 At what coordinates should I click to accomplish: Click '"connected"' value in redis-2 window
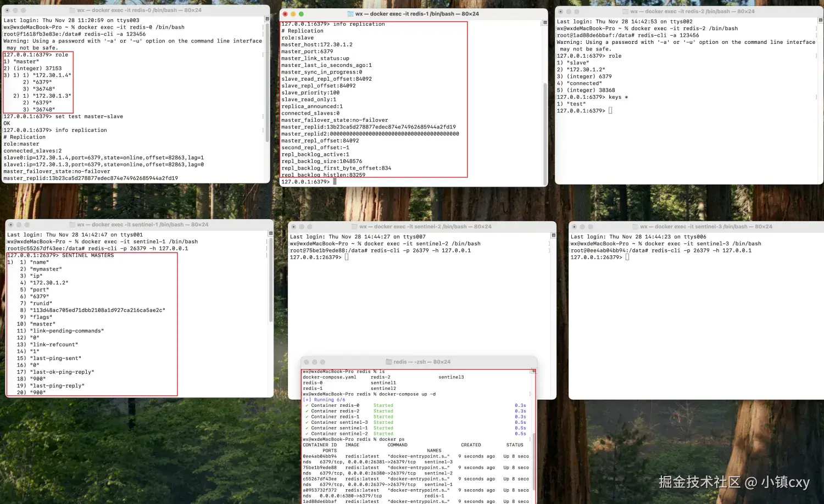tap(584, 83)
